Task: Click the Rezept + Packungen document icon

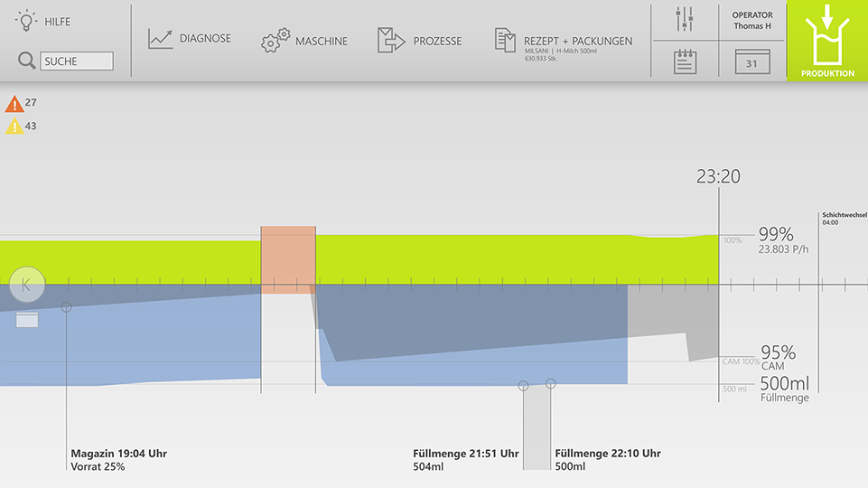Action: (x=505, y=40)
